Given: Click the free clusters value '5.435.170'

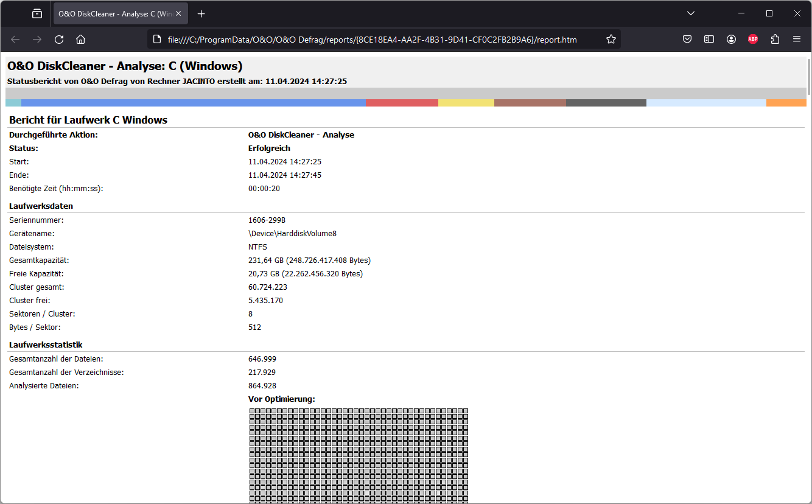Looking at the screenshot, I should point(265,300).
